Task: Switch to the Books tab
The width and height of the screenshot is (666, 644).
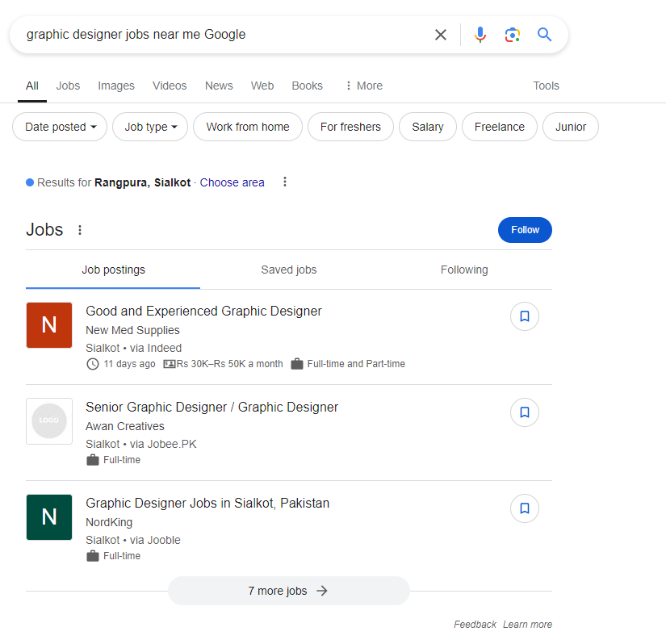Action: click(307, 86)
